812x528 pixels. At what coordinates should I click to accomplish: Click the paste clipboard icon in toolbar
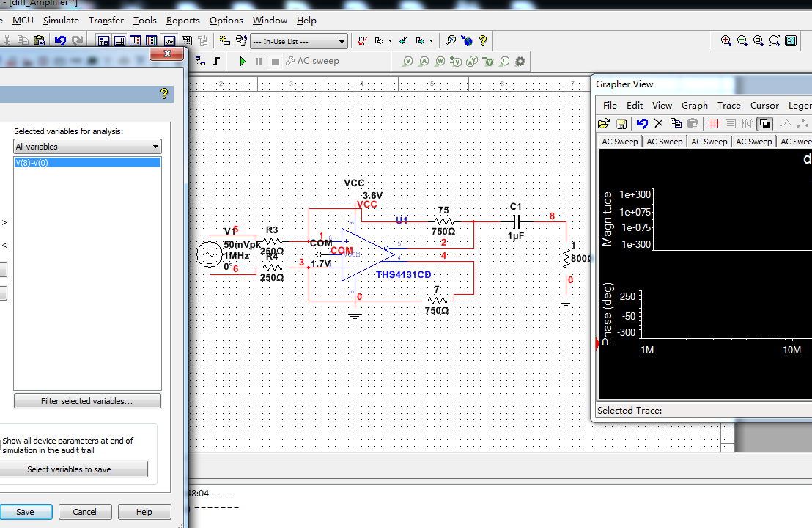pyautogui.click(x=40, y=41)
